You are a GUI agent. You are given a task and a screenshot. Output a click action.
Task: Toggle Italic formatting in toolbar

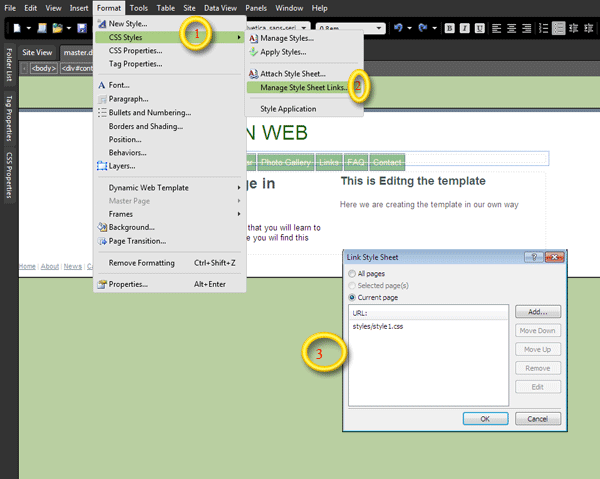click(465, 28)
